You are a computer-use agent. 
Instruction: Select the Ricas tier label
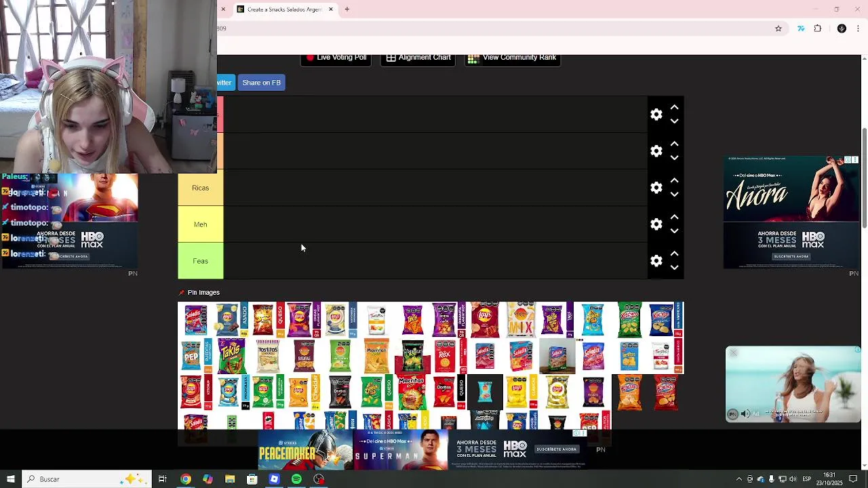pos(200,188)
